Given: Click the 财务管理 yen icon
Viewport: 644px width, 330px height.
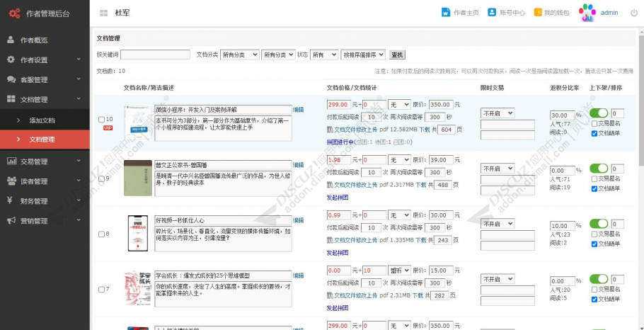Looking at the screenshot, I should [x=11, y=200].
